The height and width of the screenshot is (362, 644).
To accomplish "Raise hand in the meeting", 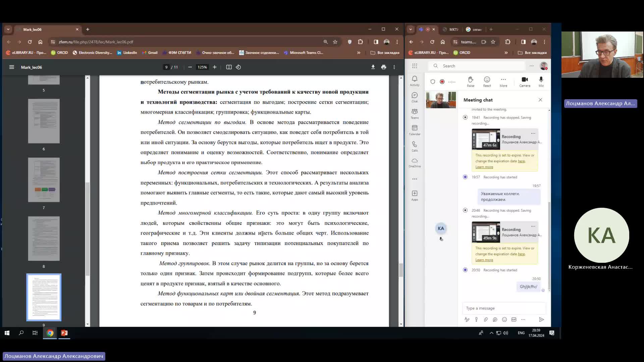I will coord(471,81).
